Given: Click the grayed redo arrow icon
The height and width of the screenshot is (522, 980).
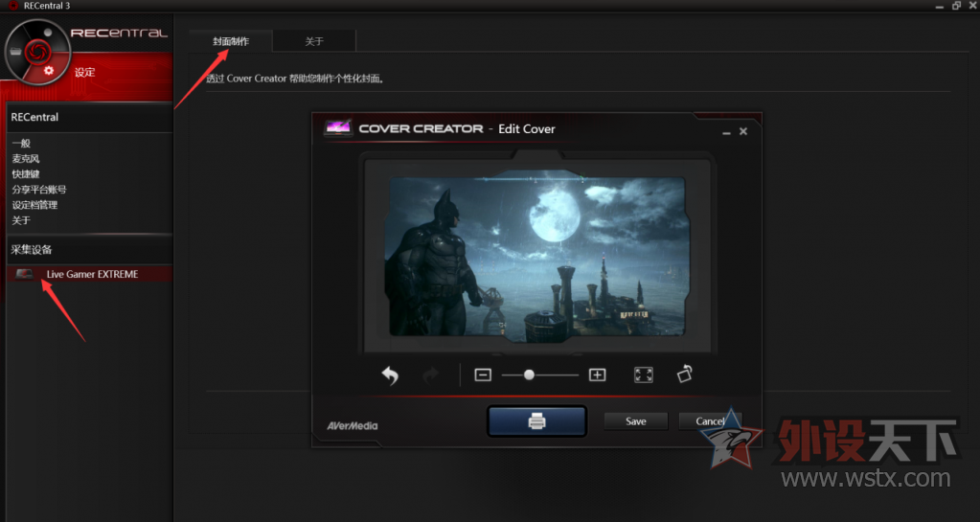Looking at the screenshot, I should tap(431, 375).
